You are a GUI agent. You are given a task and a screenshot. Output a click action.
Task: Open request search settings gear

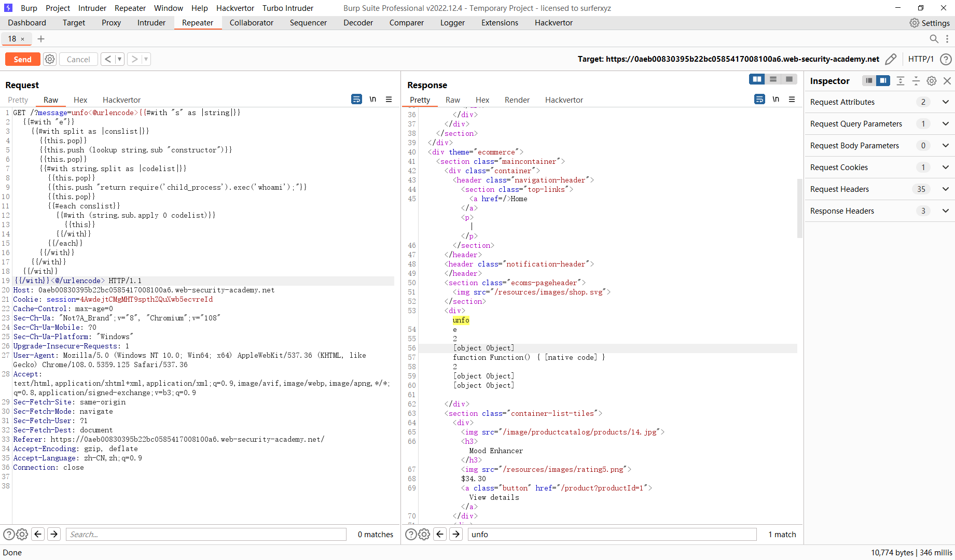point(22,534)
